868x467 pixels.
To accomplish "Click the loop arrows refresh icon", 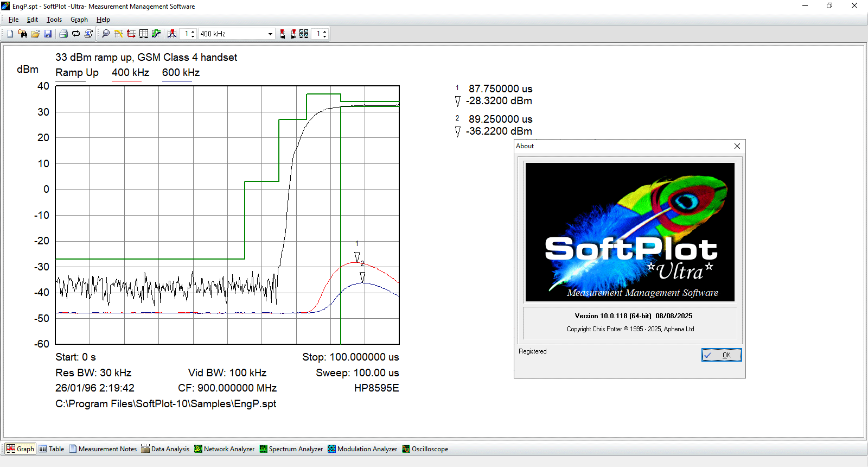I will (x=76, y=34).
